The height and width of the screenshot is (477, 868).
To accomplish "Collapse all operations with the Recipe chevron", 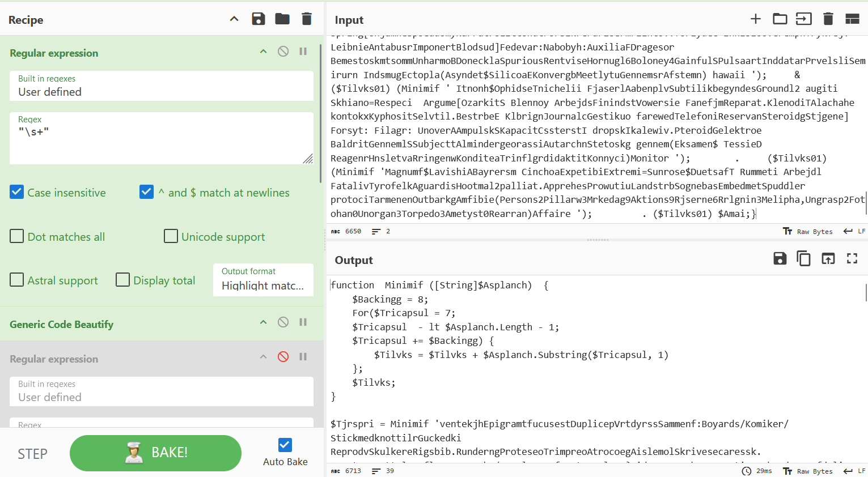I will 234,19.
